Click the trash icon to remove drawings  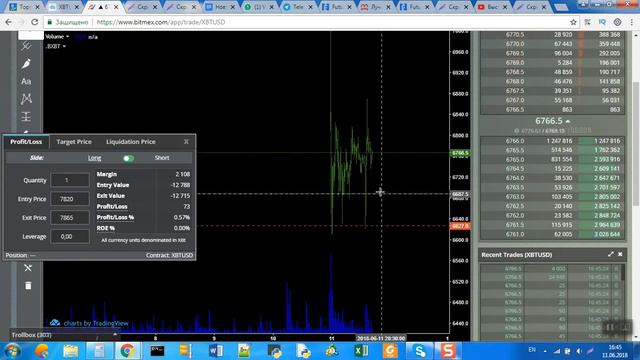point(28,285)
